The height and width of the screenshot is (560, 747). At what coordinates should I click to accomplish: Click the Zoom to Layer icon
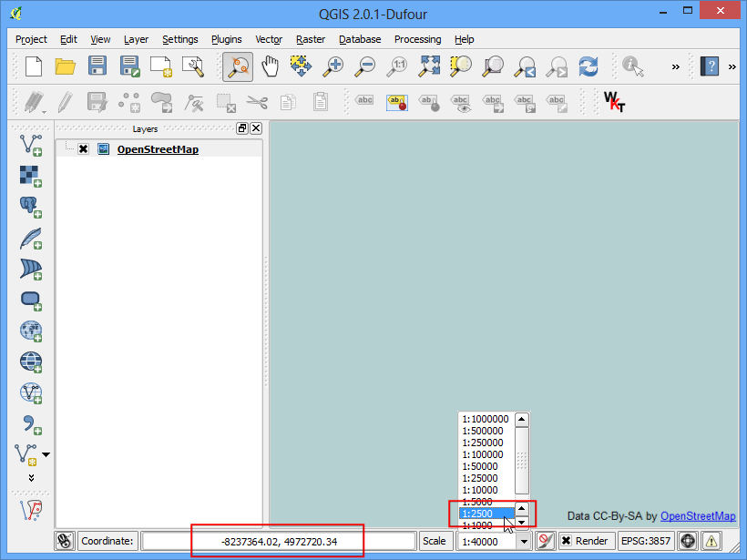pos(493,66)
